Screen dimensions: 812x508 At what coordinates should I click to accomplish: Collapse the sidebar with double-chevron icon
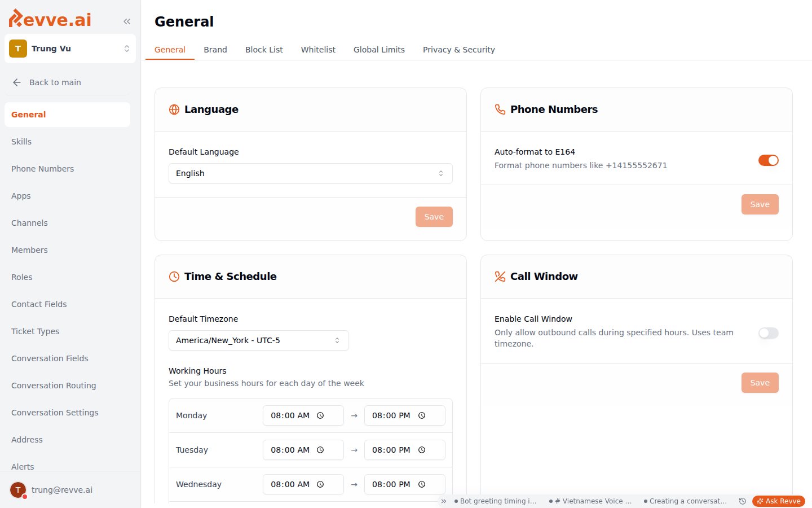(127, 21)
